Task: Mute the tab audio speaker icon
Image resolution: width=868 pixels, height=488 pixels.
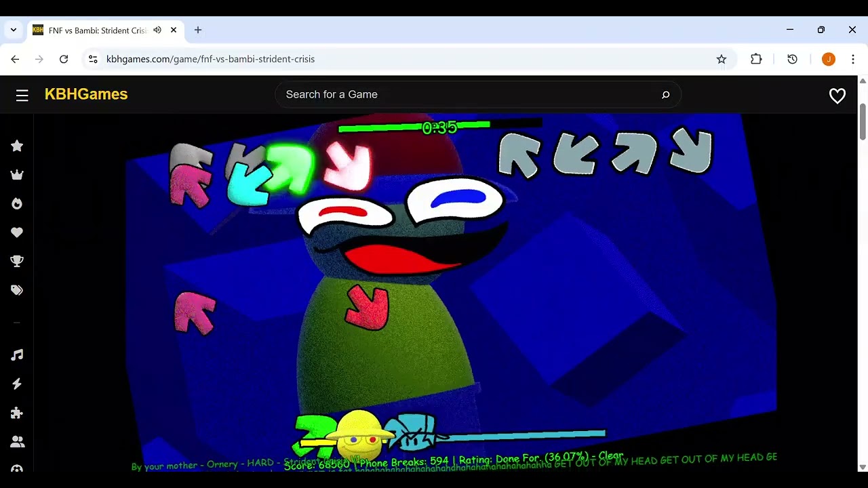Action: click(157, 30)
